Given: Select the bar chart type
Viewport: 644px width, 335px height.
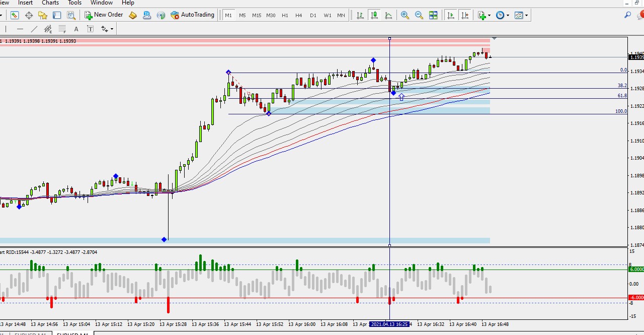Looking at the screenshot, I should click(360, 15).
